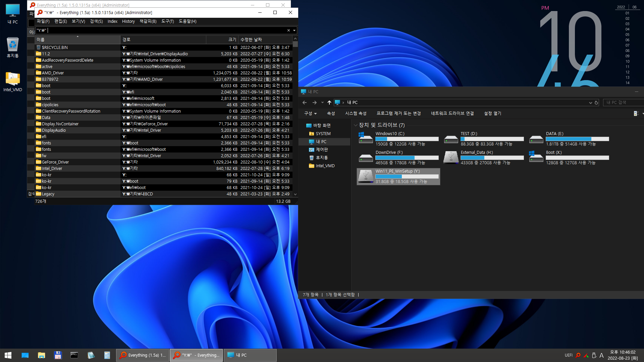Sort results by 수정한 날짜 column header
The image size is (644, 362).
pyautogui.click(x=265, y=40)
